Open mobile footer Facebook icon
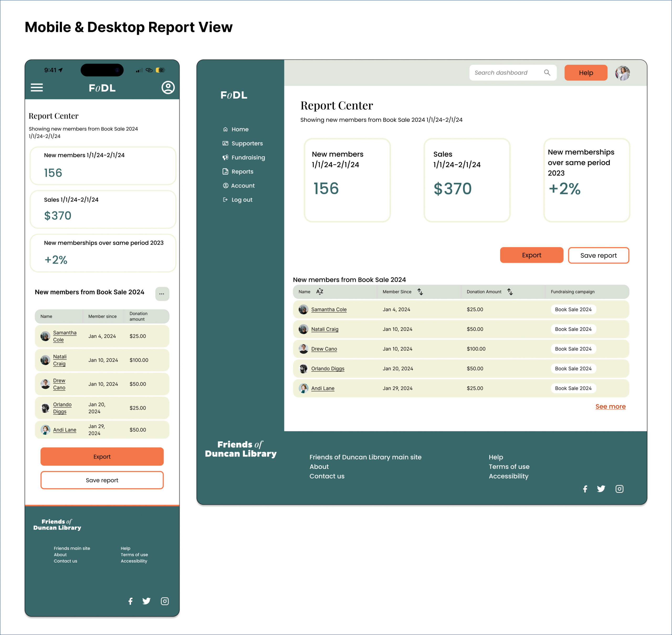The width and height of the screenshot is (672, 635). (130, 601)
